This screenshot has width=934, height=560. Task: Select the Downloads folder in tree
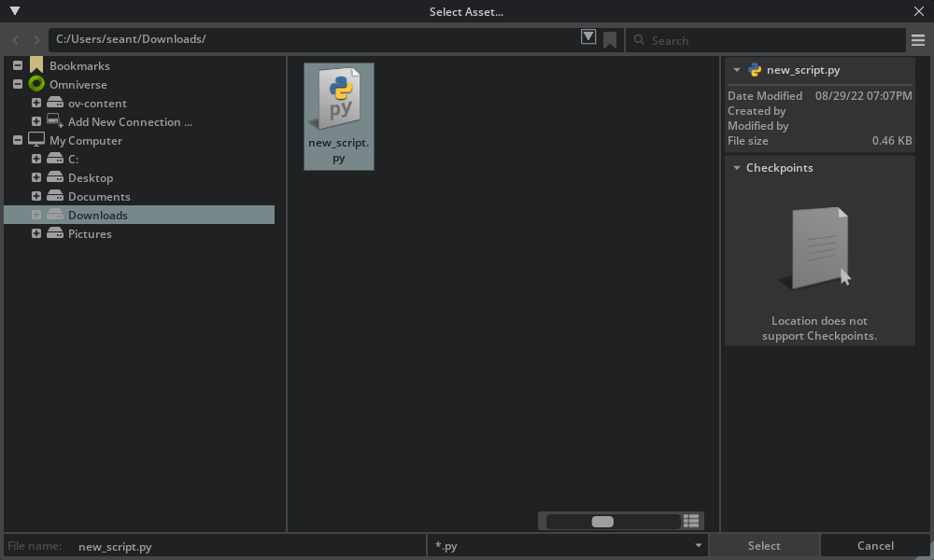pos(97,215)
